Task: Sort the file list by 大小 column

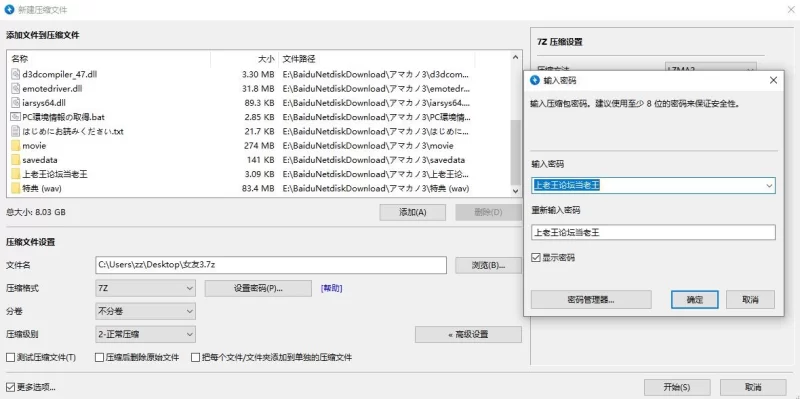Action: click(x=245, y=59)
